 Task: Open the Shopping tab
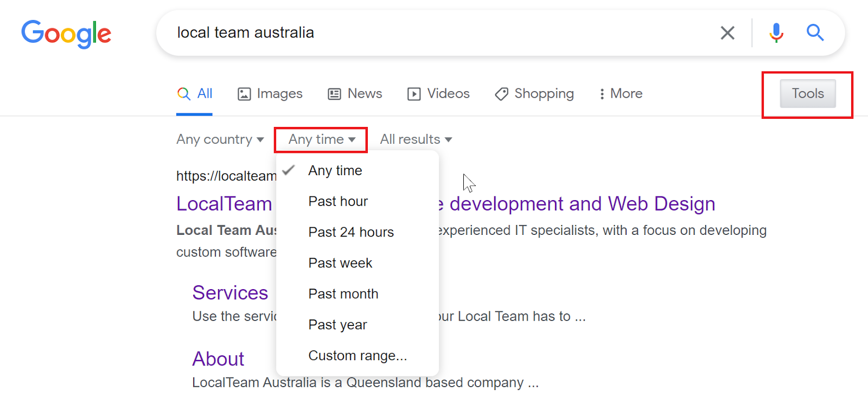pos(534,94)
